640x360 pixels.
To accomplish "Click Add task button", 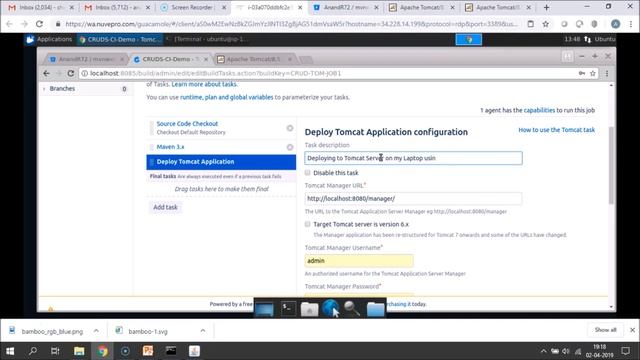I will click(165, 207).
